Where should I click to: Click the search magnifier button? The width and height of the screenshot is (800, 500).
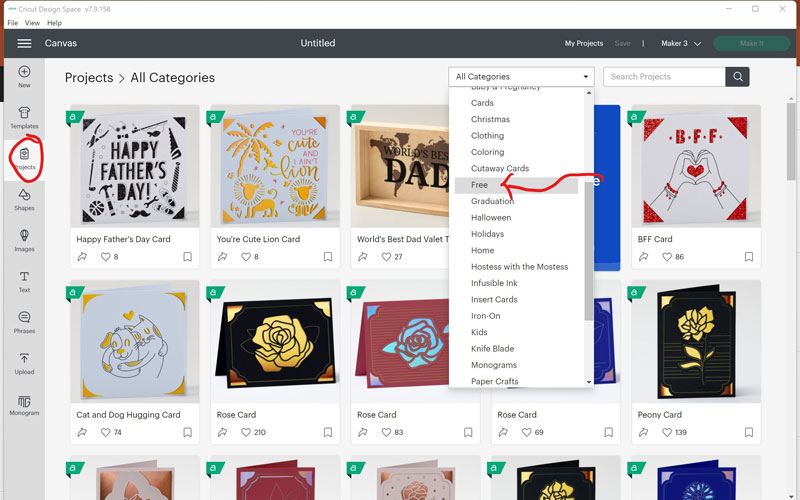coord(737,77)
